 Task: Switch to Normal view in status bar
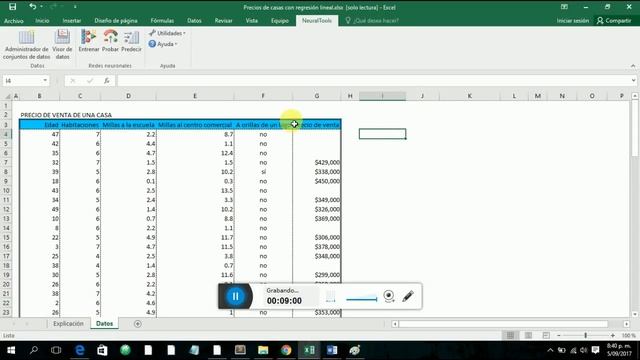[x=510, y=336]
